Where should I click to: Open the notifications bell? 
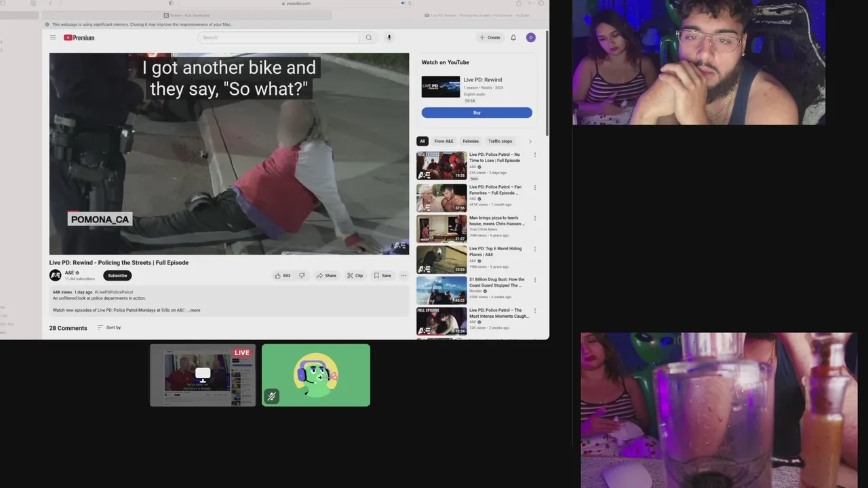[513, 37]
